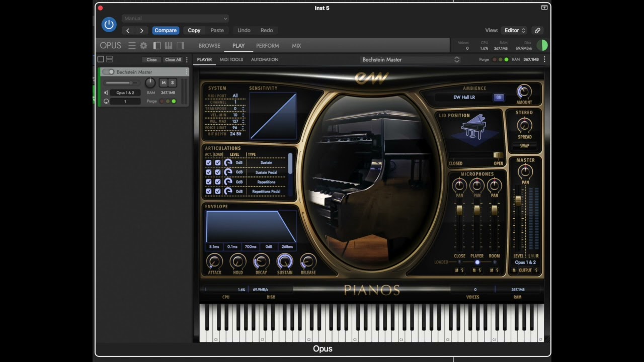Click the Copy button

click(194, 30)
